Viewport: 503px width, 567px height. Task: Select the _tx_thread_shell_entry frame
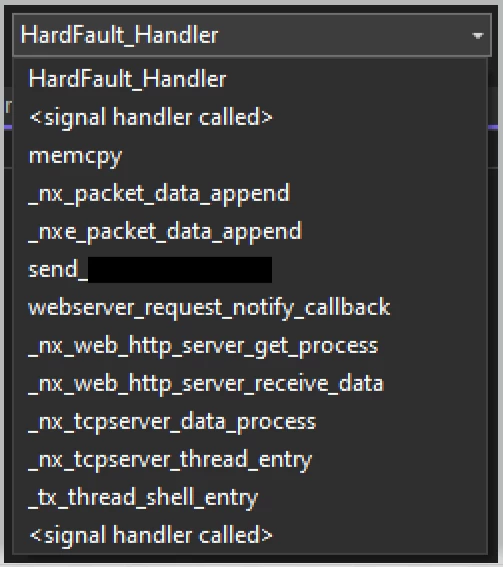[x=251, y=498]
